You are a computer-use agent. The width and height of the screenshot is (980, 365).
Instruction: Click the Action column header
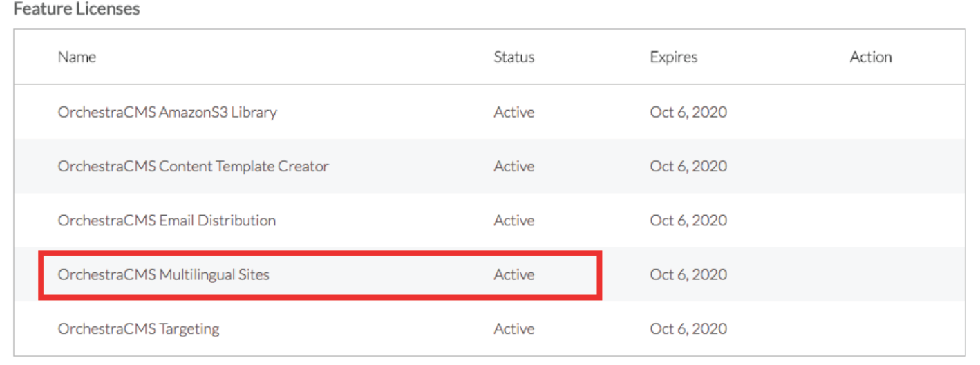(870, 57)
